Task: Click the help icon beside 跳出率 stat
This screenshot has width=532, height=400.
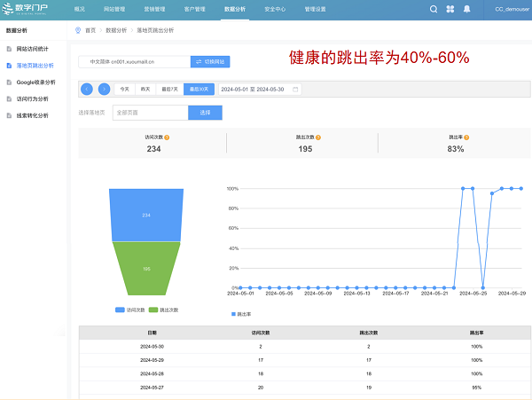Action: 468,137
